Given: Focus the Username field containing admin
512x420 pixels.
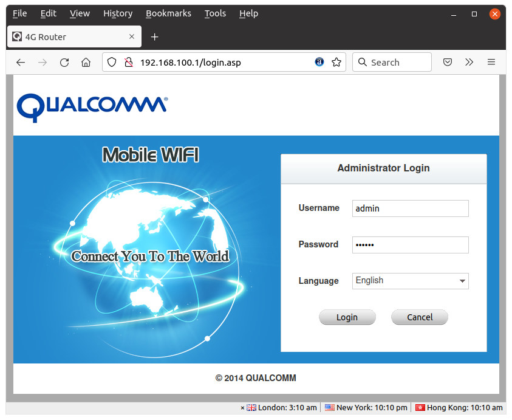Looking at the screenshot, I should (411, 208).
